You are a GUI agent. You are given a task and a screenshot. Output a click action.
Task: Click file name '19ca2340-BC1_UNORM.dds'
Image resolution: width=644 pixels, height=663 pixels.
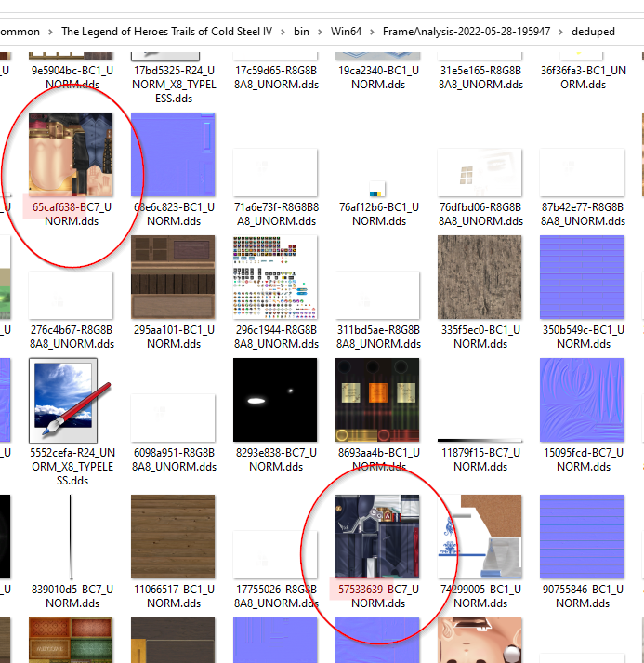point(378,77)
